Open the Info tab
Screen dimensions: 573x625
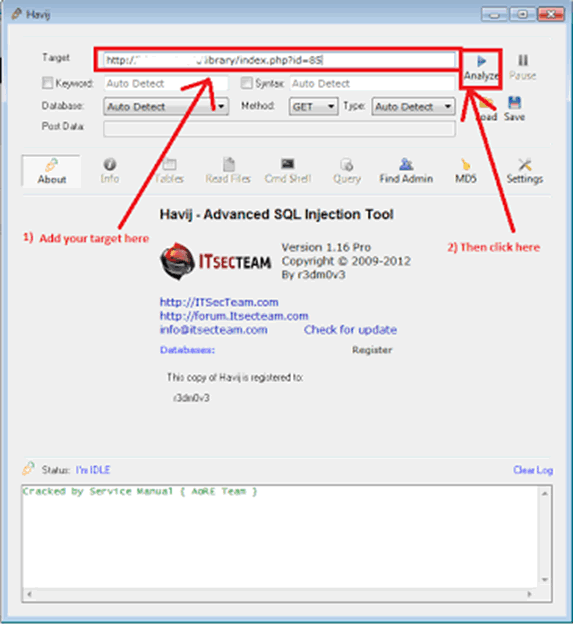tap(110, 171)
